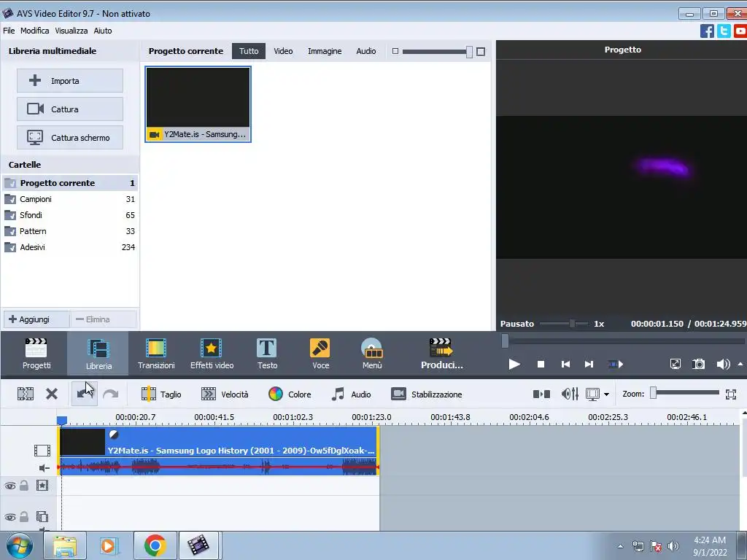The width and height of the screenshot is (747, 560).
Task: Select the Sfondi folder
Action: (70, 215)
